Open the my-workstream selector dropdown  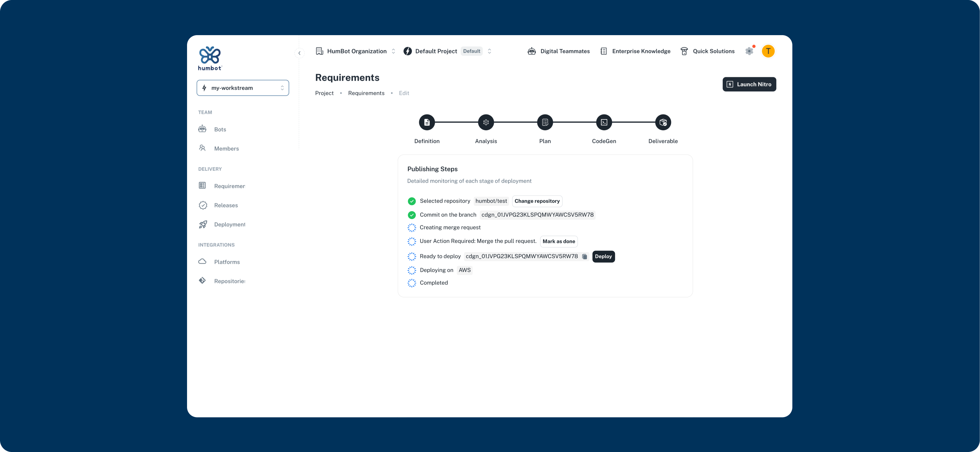243,88
